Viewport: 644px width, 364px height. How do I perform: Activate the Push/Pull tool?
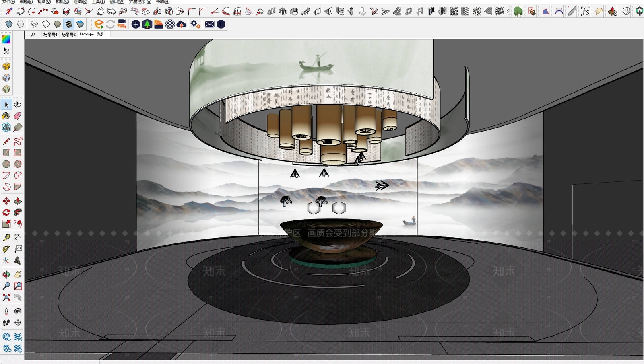click(x=18, y=201)
